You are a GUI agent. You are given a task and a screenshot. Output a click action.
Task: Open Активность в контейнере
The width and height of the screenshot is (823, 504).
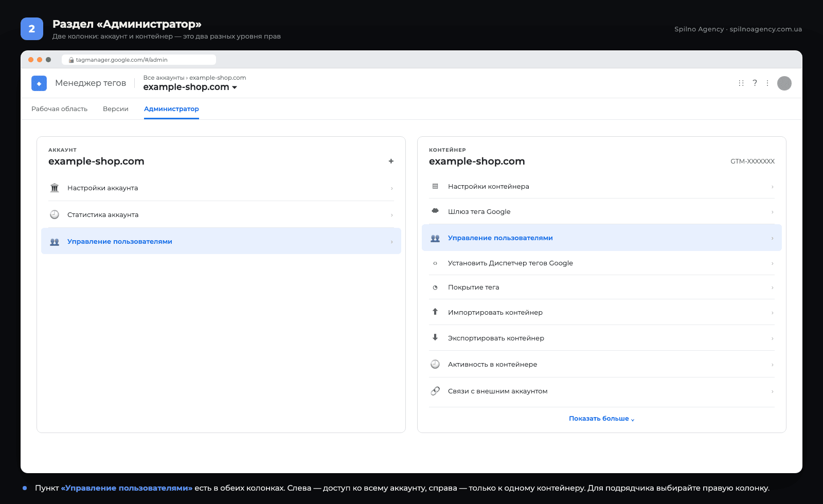pyautogui.click(x=602, y=364)
